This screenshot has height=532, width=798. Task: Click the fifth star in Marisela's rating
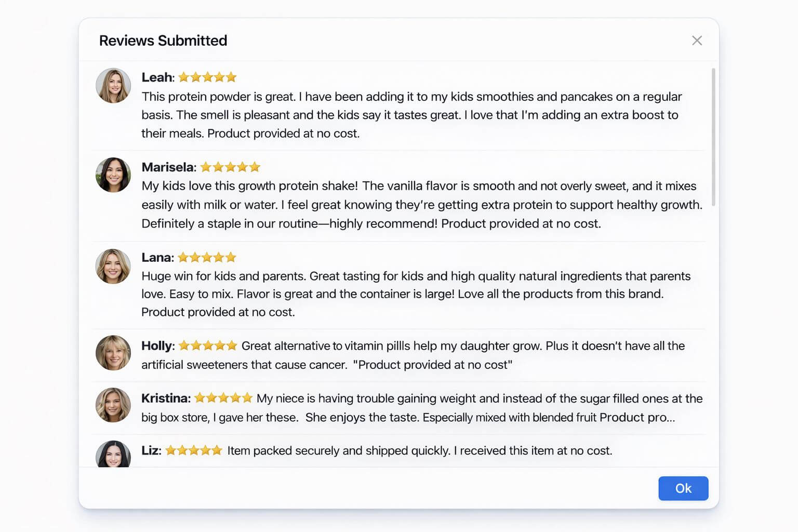pos(255,167)
